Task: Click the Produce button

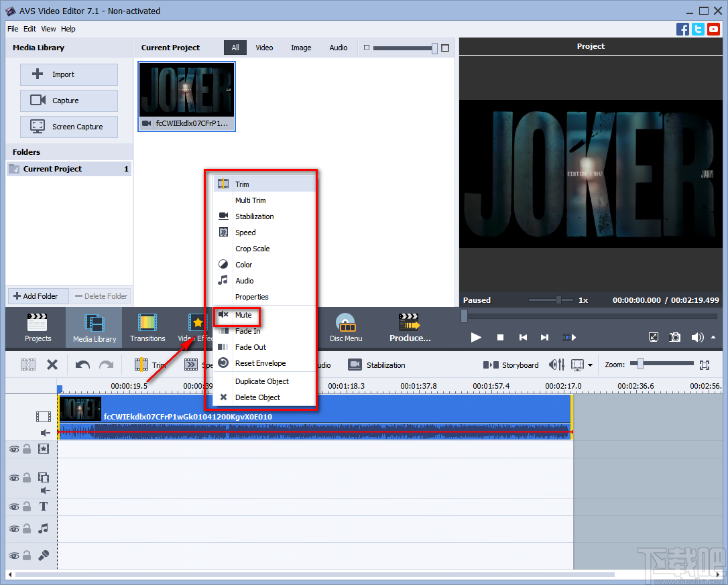Action: coord(410,328)
